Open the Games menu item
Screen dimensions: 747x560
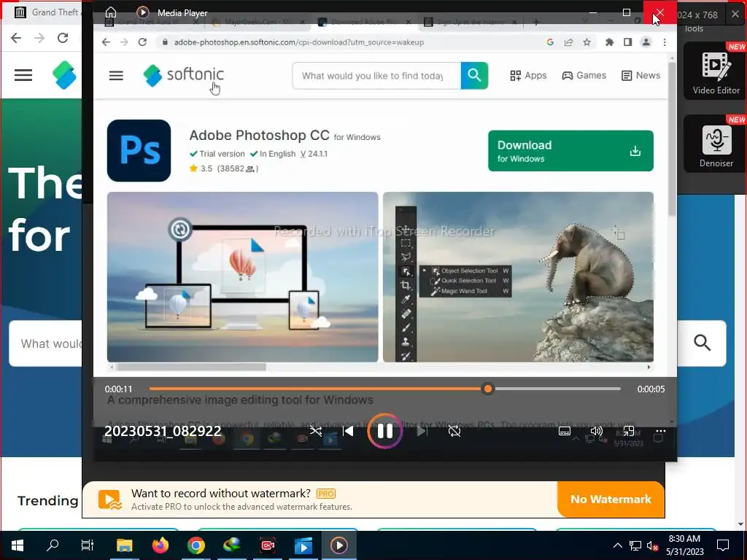584,75
